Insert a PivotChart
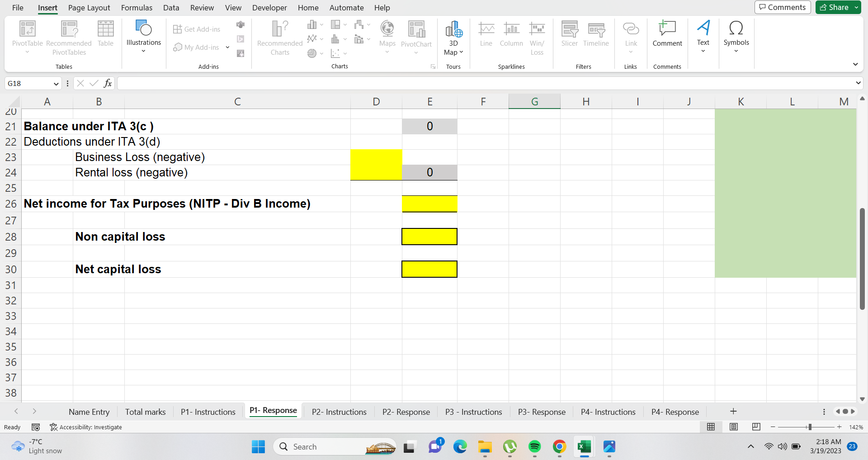 [x=416, y=36]
